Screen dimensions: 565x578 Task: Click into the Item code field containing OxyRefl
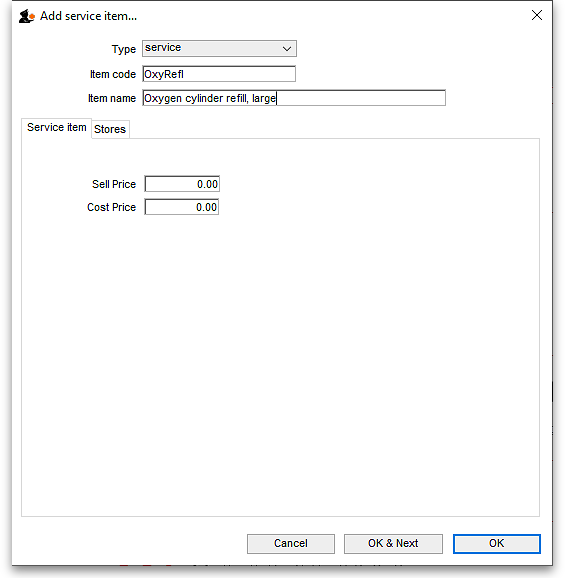pos(219,74)
